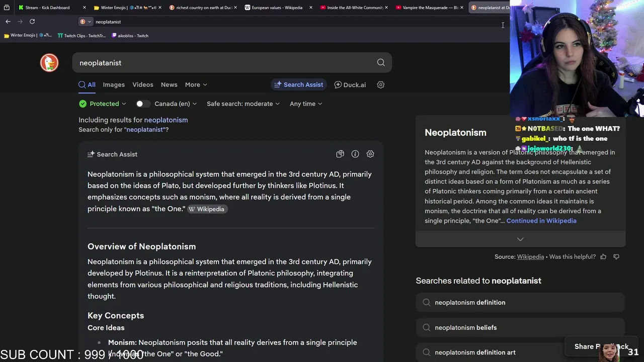Expand the Neoplatonism info panel chevron
This screenshot has height=362, width=644.
(x=520, y=239)
